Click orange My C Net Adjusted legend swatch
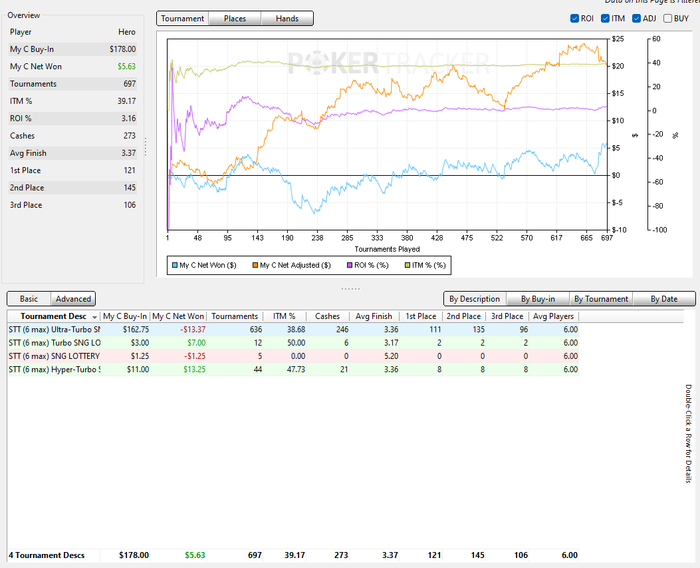The image size is (700, 568). (255, 265)
